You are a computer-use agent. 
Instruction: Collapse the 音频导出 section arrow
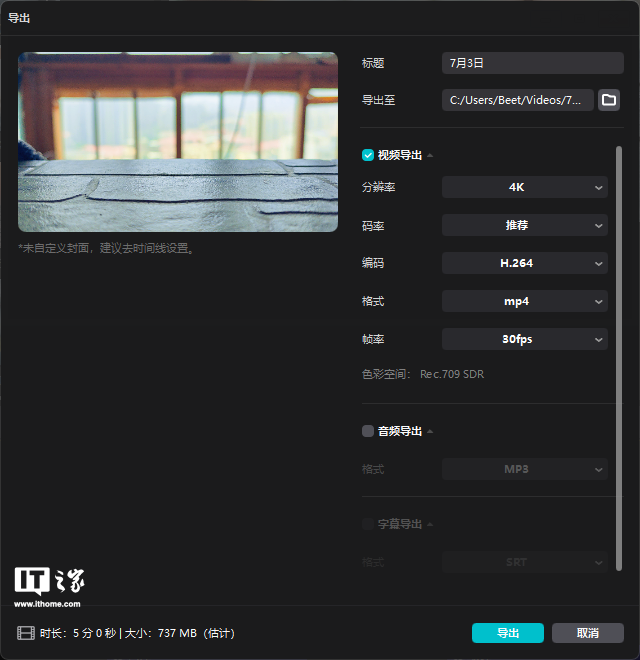[431, 432]
